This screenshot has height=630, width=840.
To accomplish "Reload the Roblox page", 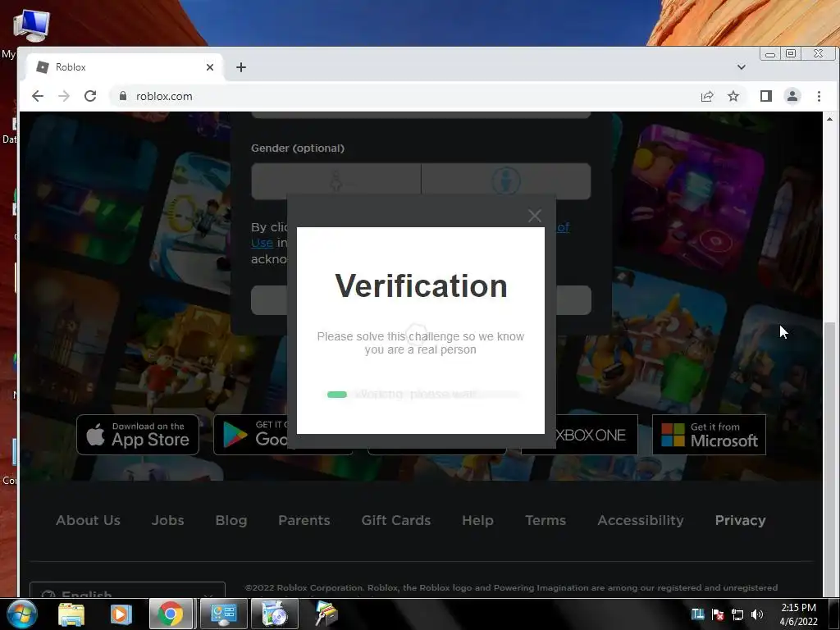I will coord(90,96).
